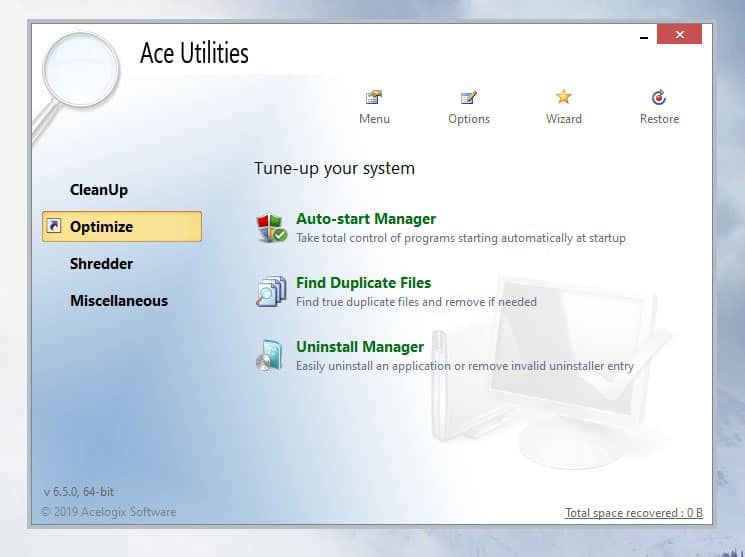
Task: Close the Ace Utilities window
Action: (x=679, y=34)
